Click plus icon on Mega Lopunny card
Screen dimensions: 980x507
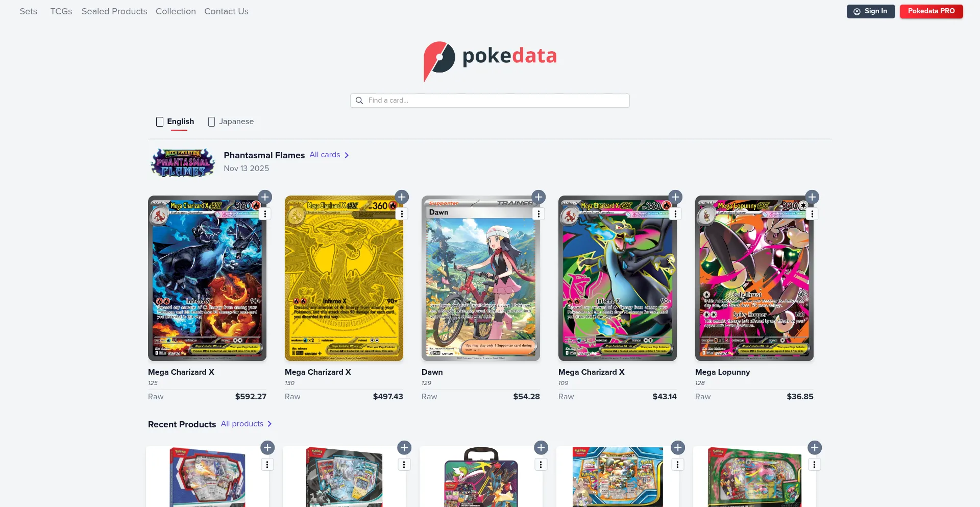pos(812,197)
